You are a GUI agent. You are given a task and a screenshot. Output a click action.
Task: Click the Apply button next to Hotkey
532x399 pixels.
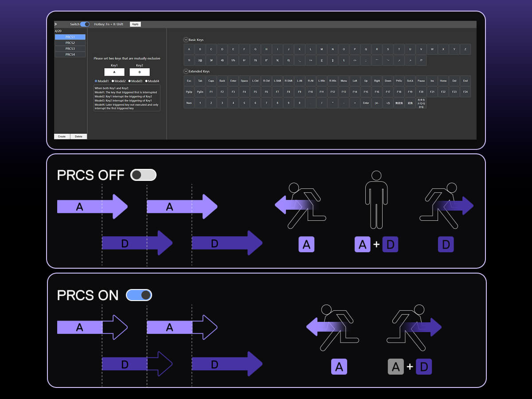click(x=135, y=24)
